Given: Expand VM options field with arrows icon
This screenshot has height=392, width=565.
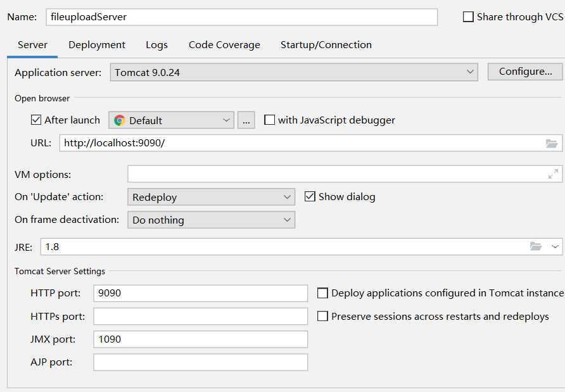Looking at the screenshot, I should (x=553, y=174).
